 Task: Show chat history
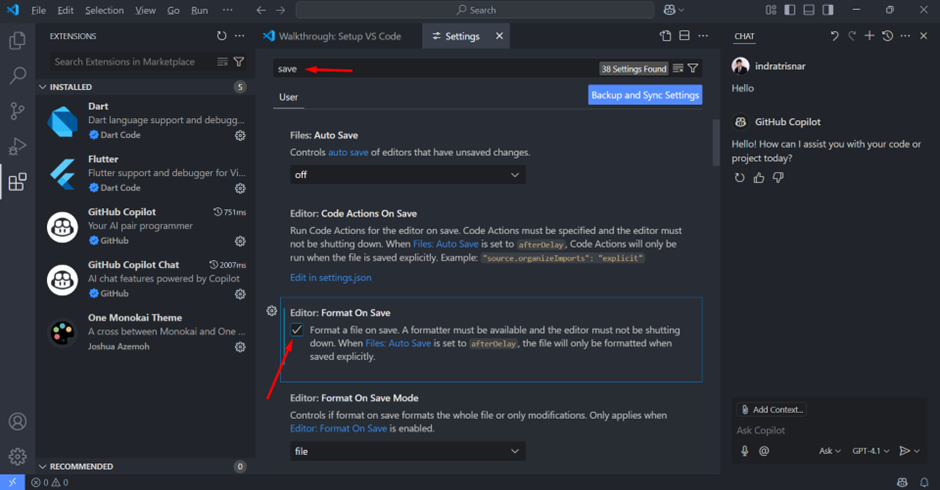point(888,36)
